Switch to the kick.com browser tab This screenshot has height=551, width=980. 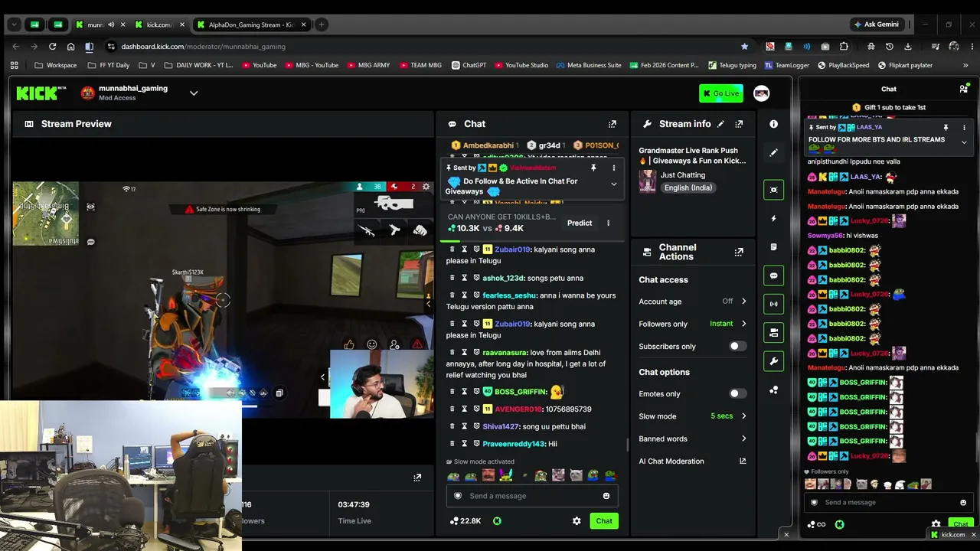(161, 24)
